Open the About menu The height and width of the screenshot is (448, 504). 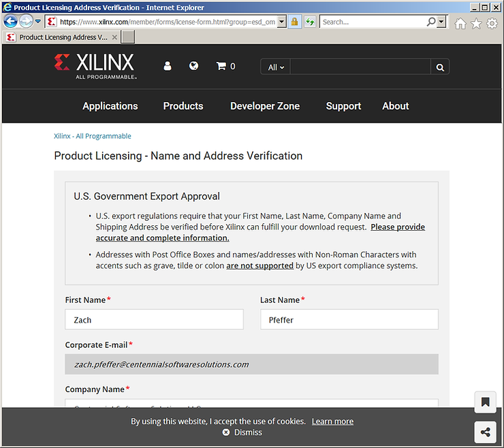tap(395, 106)
